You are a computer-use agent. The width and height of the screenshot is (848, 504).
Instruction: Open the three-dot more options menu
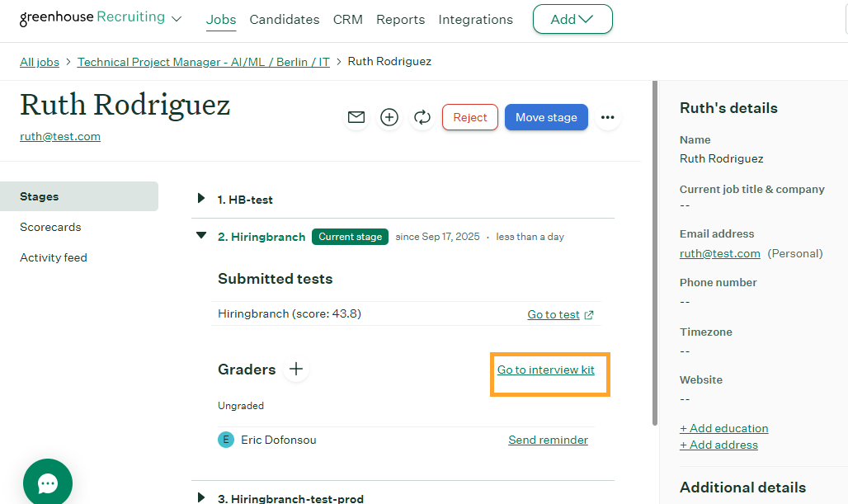608,118
